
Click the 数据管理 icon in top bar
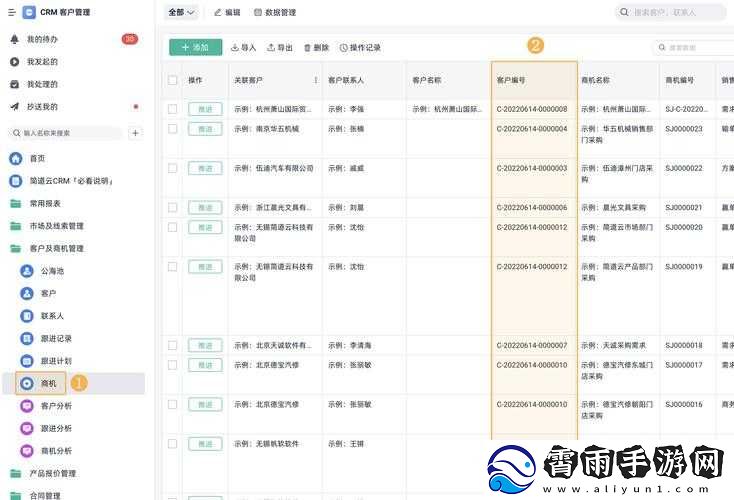(258, 13)
